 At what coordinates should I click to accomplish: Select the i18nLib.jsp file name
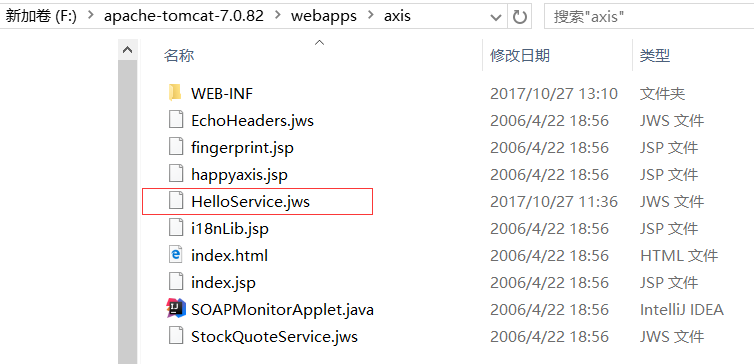pos(230,228)
